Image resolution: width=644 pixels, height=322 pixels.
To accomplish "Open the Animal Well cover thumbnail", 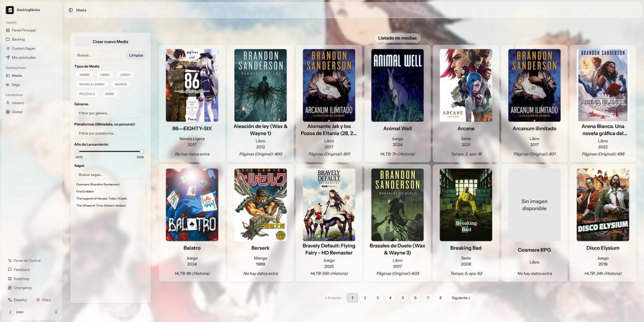I will click(398, 85).
